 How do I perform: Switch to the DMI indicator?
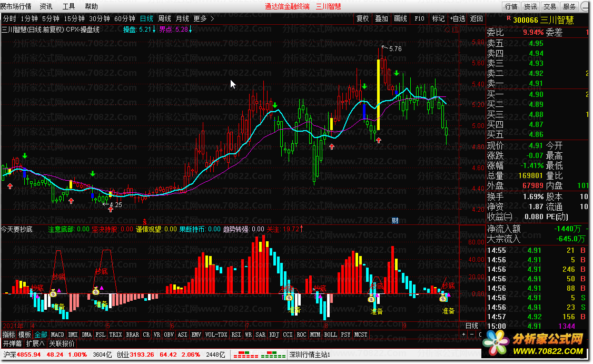point(73,335)
